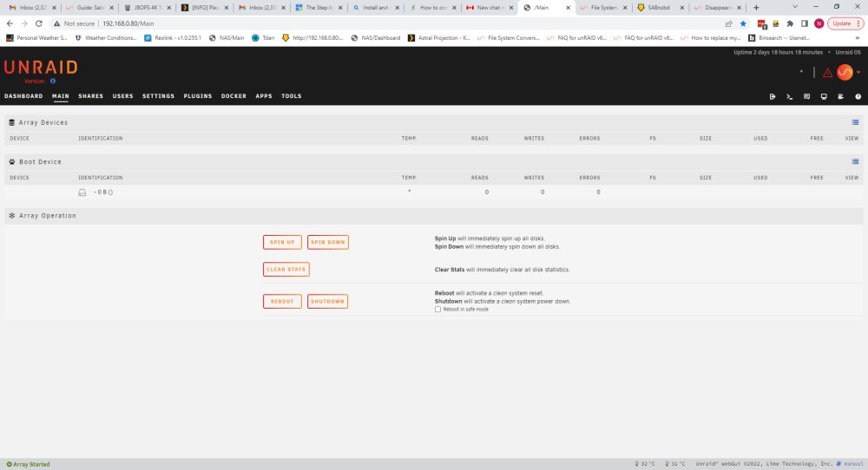The width and height of the screenshot is (868, 470).
Task: Reload the page with refresh icon
Action: (x=39, y=23)
